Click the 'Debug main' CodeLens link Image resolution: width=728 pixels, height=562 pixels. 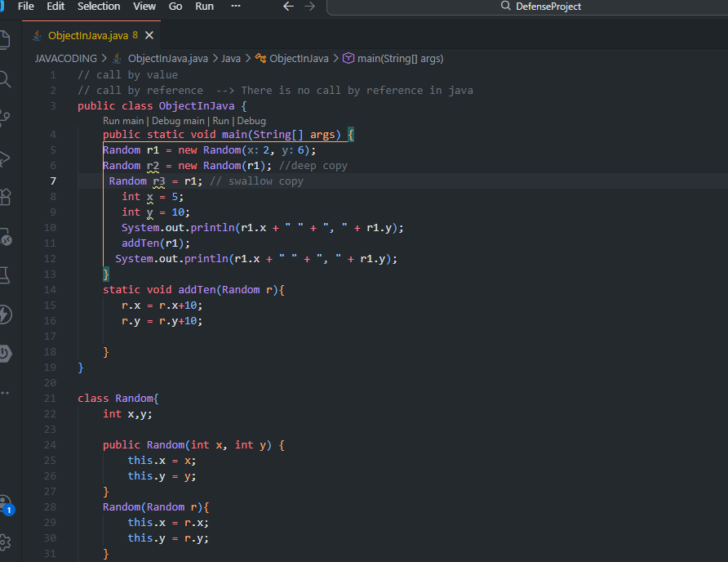coord(178,121)
